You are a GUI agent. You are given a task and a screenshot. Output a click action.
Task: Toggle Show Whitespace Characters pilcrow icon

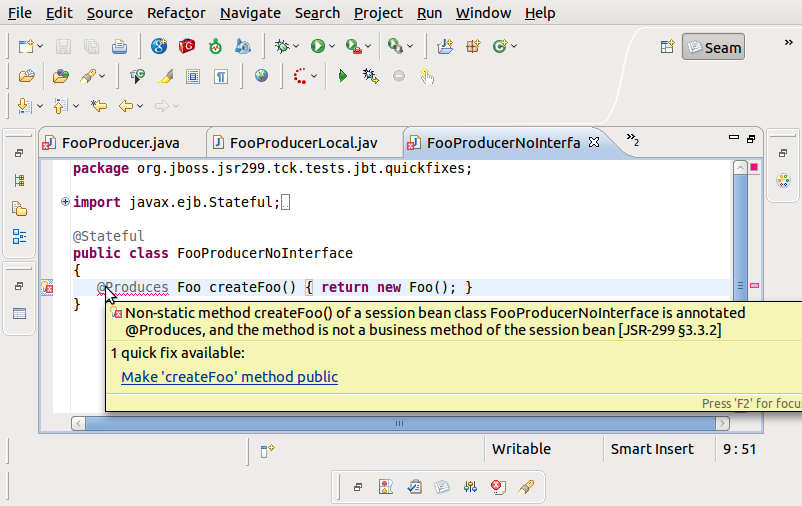tap(220, 76)
